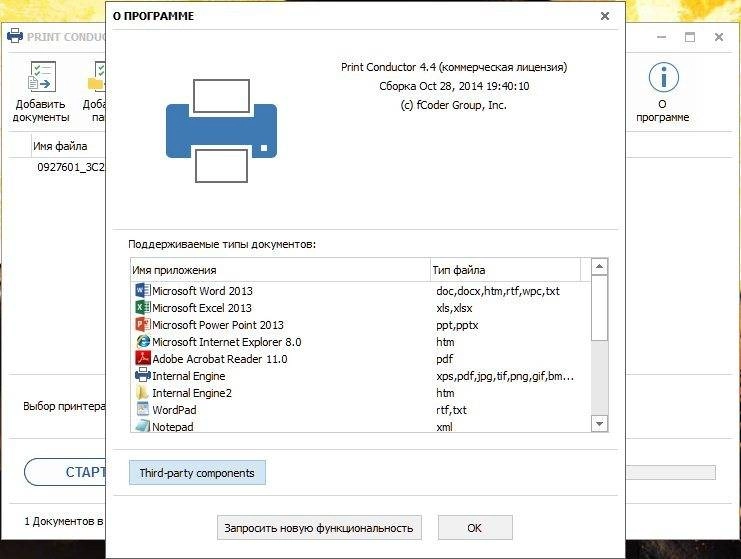This screenshot has width=741, height=559.
Task: Minimize the Print Conductor main window
Action: pyautogui.click(x=662, y=37)
